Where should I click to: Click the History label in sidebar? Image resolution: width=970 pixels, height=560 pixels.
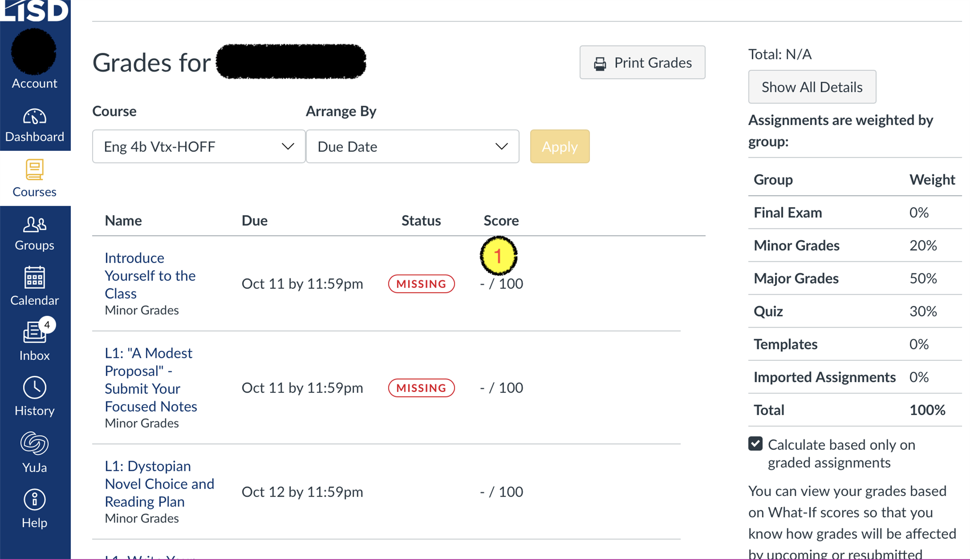coord(34,411)
